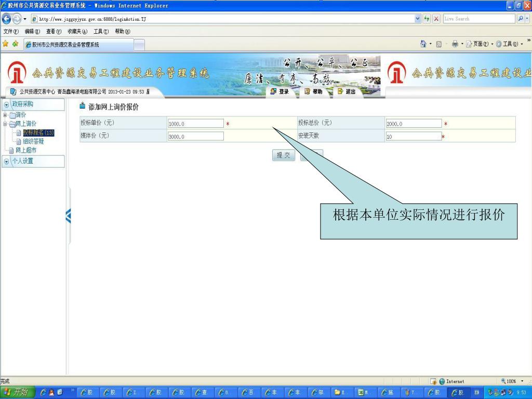Open the 帮助(H) menu in menu bar
532x399 pixels.
click(123, 32)
